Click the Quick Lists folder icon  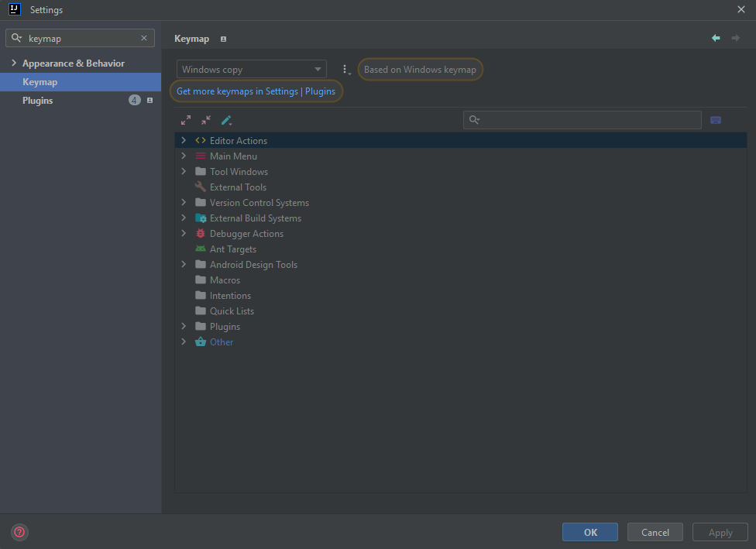pos(201,311)
